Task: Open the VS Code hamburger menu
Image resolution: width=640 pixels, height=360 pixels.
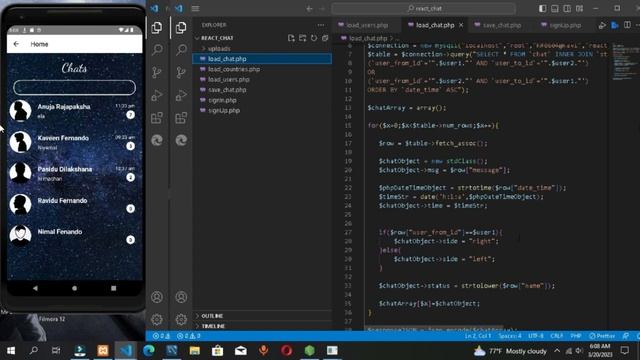Action: (196, 8)
